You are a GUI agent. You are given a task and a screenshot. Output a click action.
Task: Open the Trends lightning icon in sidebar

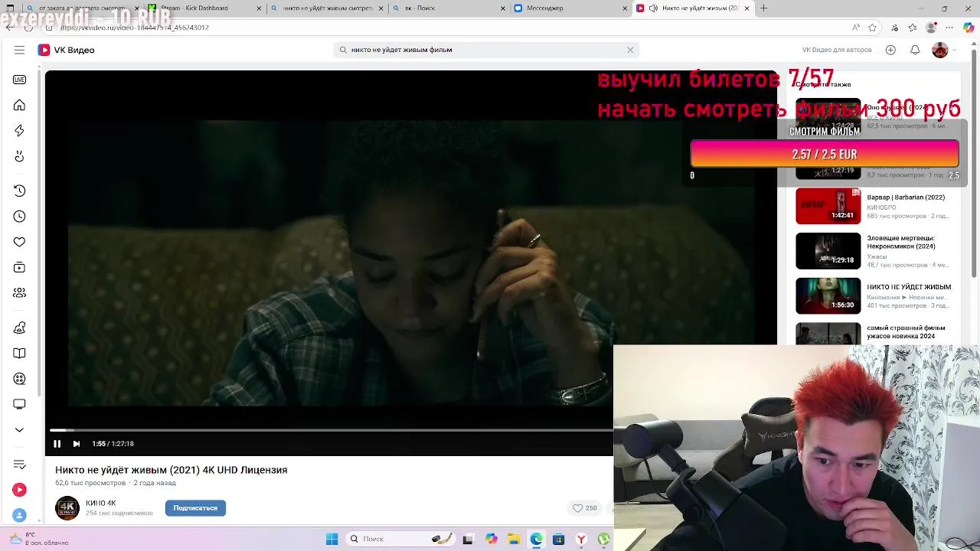click(x=19, y=131)
